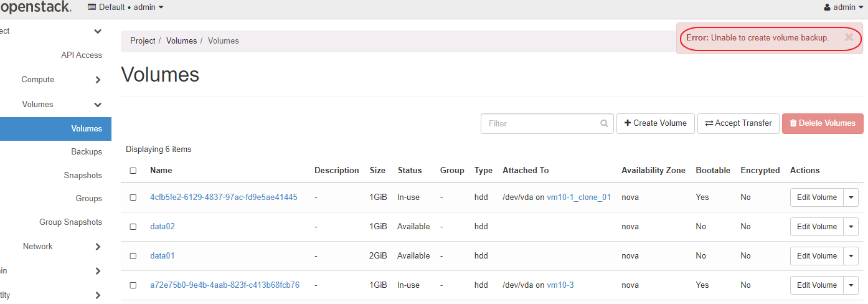Click Accept Transfer button
Image resolution: width=868 pixels, height=304 pixels.
click(x=738, y=123)
